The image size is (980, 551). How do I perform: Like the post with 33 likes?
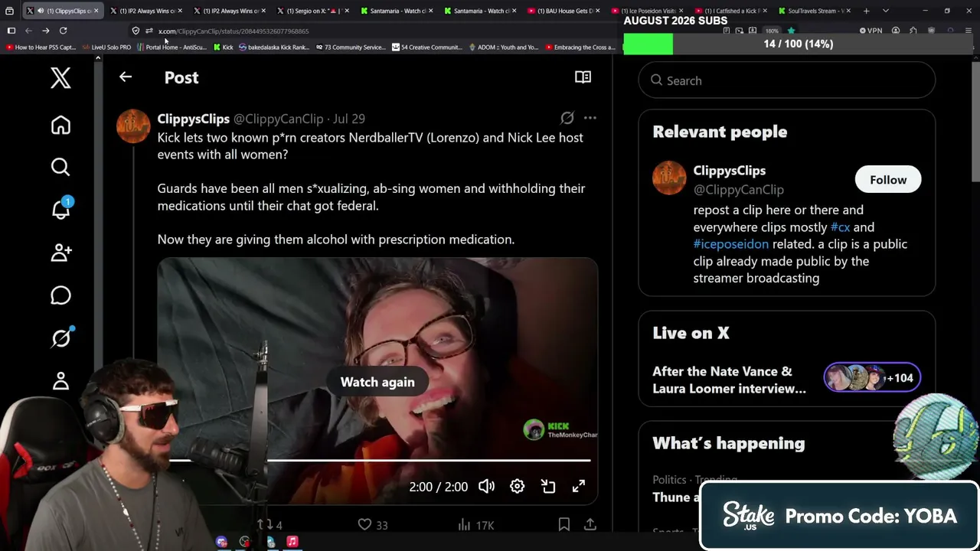click(x=373, y=525)
